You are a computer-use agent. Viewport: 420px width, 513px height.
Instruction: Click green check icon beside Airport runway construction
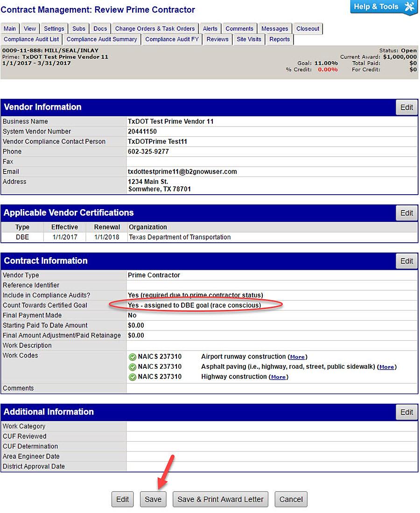click(x=132, y=357)
